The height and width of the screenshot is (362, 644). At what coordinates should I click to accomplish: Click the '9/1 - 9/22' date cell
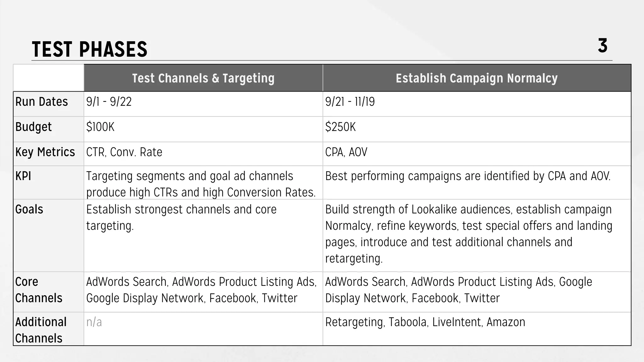(x=109, y=102)
